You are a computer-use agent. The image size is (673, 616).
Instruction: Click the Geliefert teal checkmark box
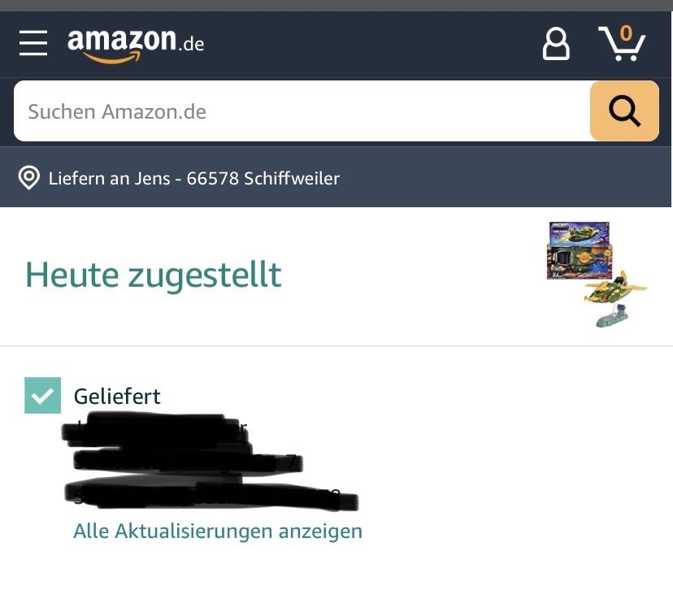[42, 395]
